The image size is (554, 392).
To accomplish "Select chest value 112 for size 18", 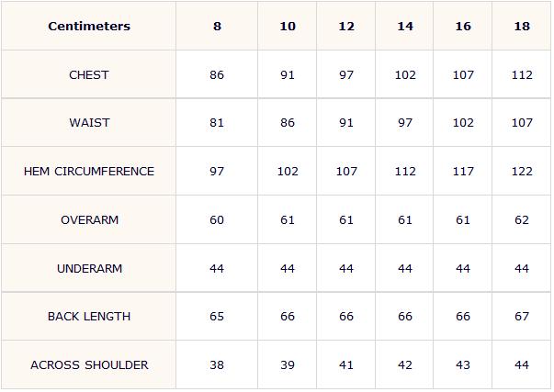I will (x=522, y=75).
